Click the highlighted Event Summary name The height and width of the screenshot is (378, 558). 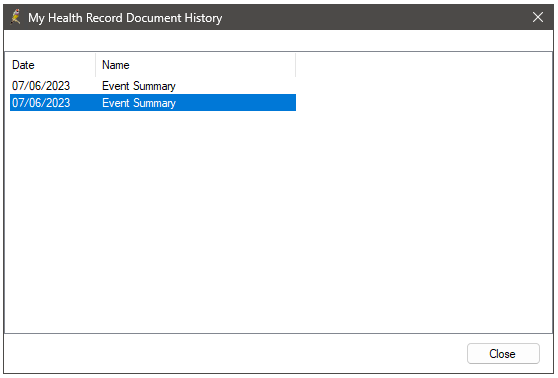139,103
